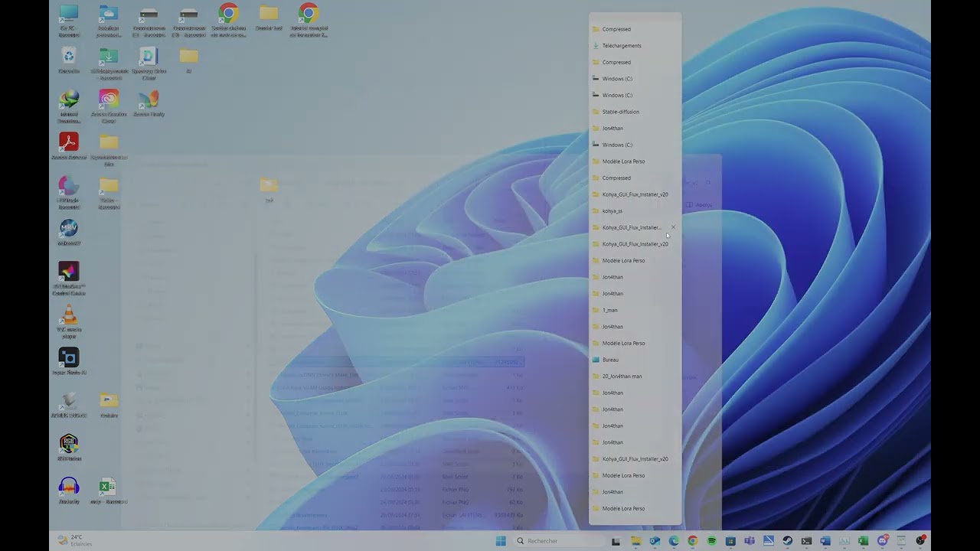980x551 pixels.
Task: Launch Audacity from the desktop
Action: click(69, 487)
